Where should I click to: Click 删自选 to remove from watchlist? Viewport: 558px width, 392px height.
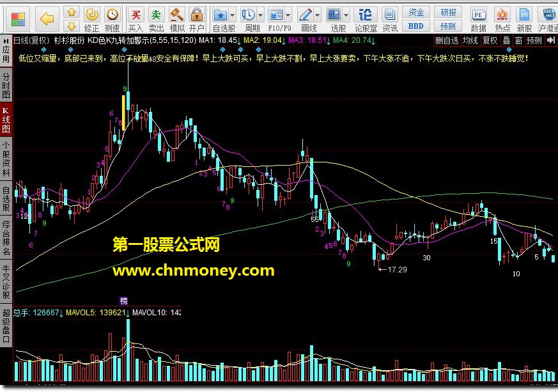point(447,40)
